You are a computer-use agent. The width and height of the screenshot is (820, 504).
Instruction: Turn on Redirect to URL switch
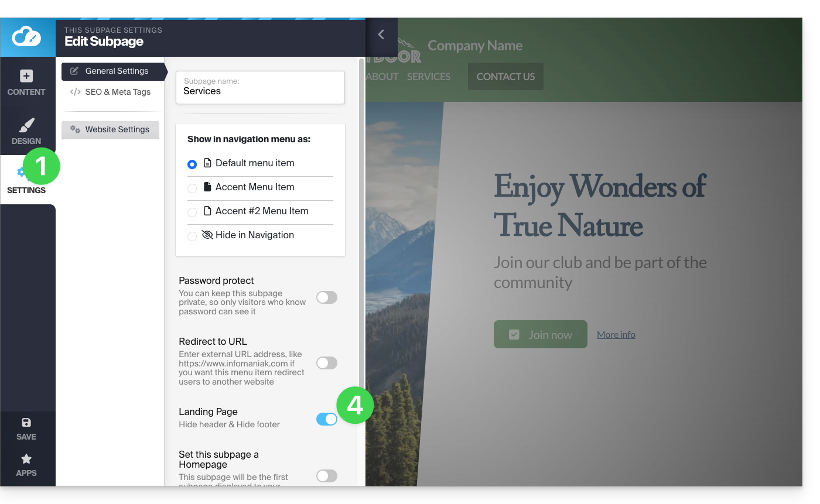[327, 363]
